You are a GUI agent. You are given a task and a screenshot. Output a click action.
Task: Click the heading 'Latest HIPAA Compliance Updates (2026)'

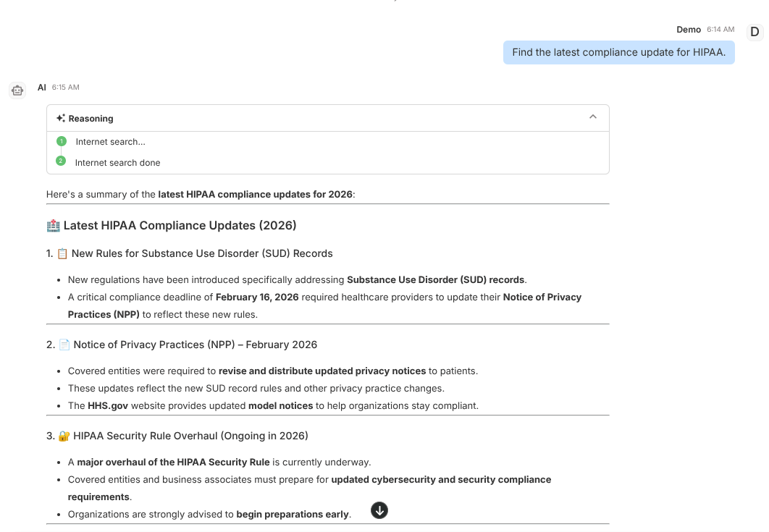[x=180, y=226]
